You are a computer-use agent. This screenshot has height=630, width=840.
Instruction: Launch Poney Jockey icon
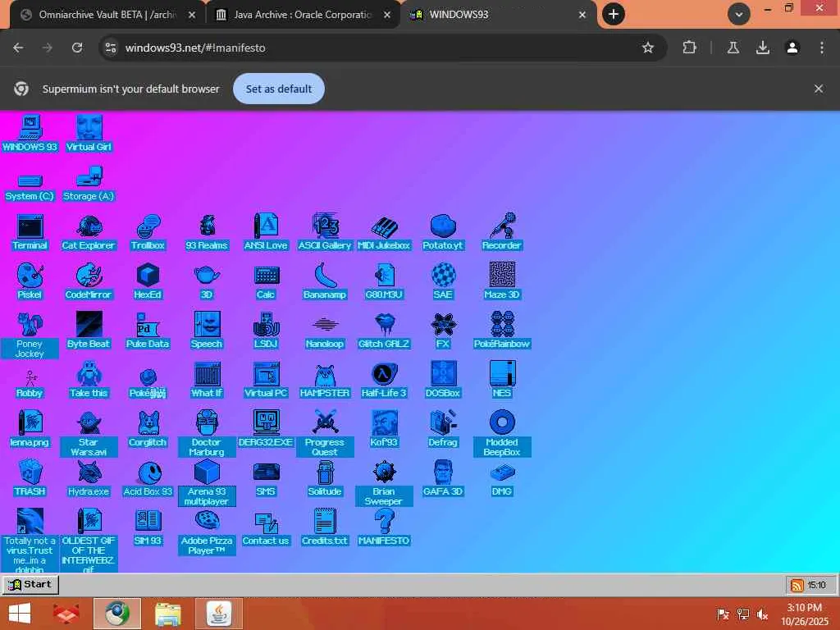(30, 336)
